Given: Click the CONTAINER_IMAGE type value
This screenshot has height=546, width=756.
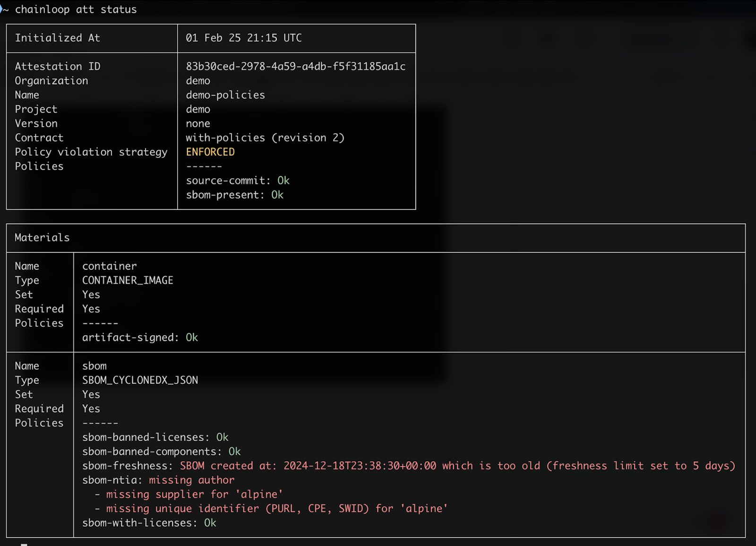Looking at the screenshot, I should pos(128,280).
